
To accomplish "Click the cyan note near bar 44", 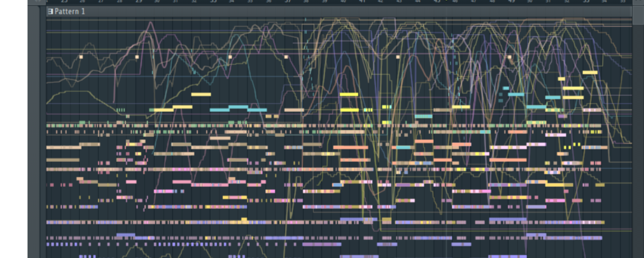I will coord(424,117).
